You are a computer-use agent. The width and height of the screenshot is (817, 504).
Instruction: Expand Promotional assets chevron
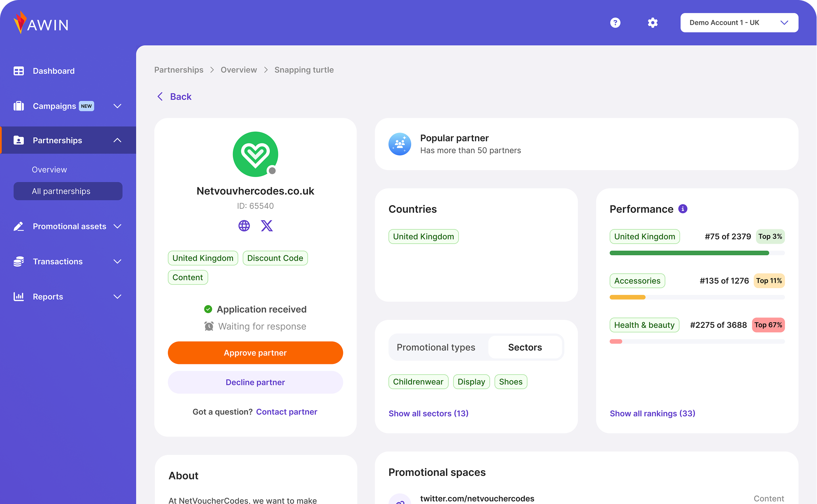tap(117, 226)
